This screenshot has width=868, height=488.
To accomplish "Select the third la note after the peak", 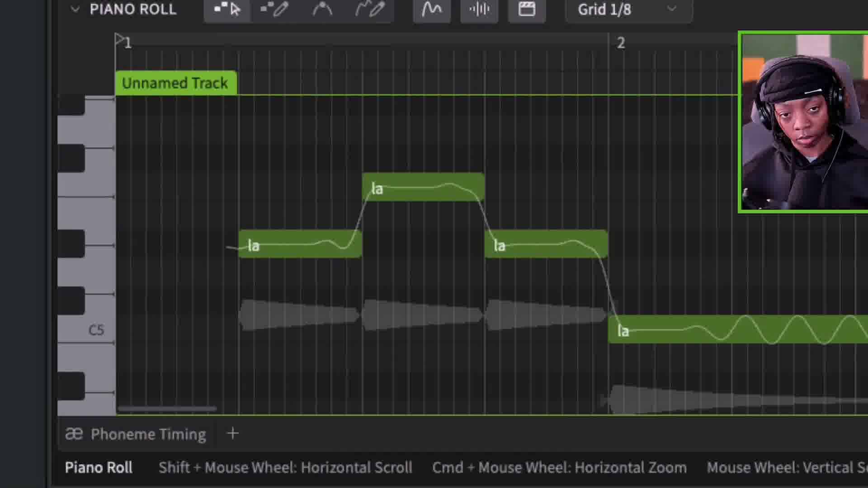I will [546, 244].
